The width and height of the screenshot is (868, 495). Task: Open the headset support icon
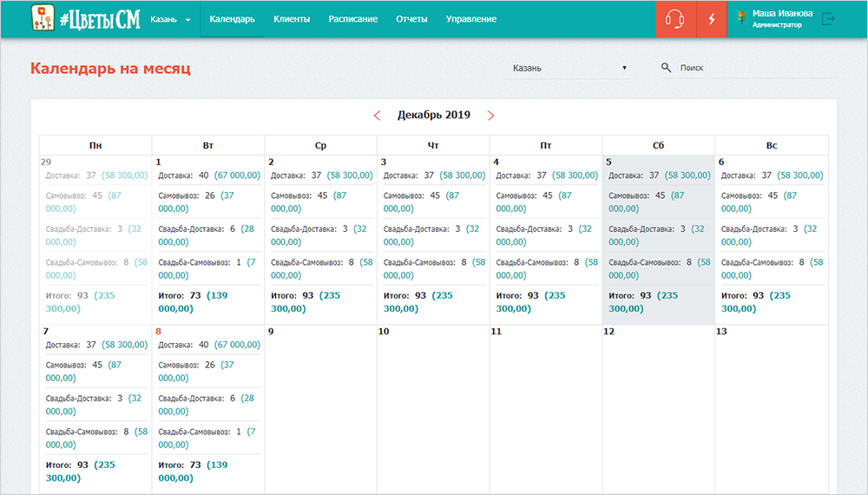(x=675, y=19)
